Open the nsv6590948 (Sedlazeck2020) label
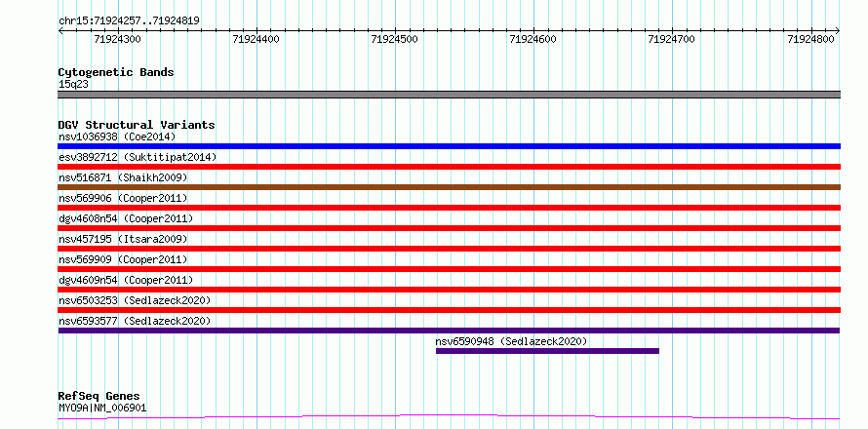The height and width of the screenshot is (429, 868). [x=511, y=341]
